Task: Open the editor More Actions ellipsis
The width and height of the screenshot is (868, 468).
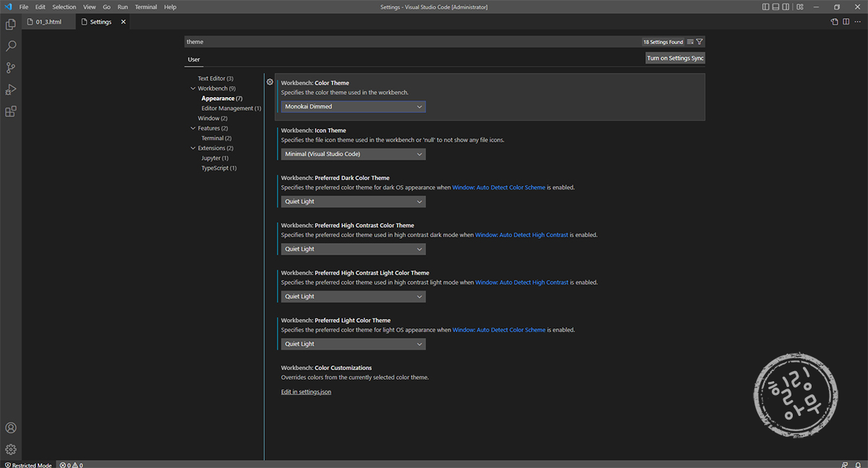Action: [858, 22]
